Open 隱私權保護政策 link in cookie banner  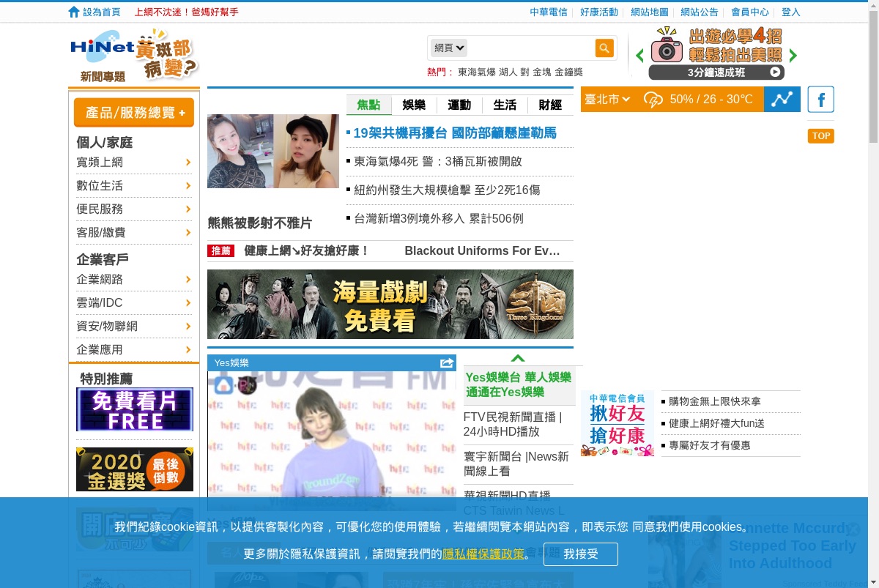click(x=483, y=554)
